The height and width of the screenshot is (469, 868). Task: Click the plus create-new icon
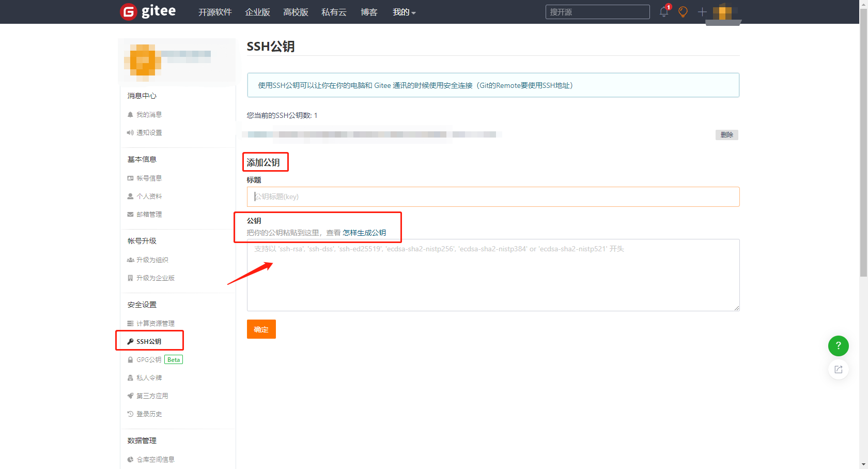(x=702, y=11)
